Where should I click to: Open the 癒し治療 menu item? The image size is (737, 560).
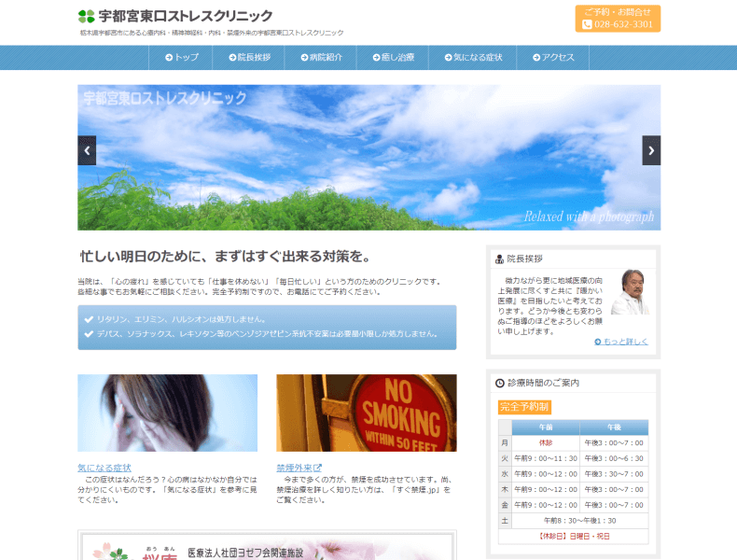click(393, 57)
